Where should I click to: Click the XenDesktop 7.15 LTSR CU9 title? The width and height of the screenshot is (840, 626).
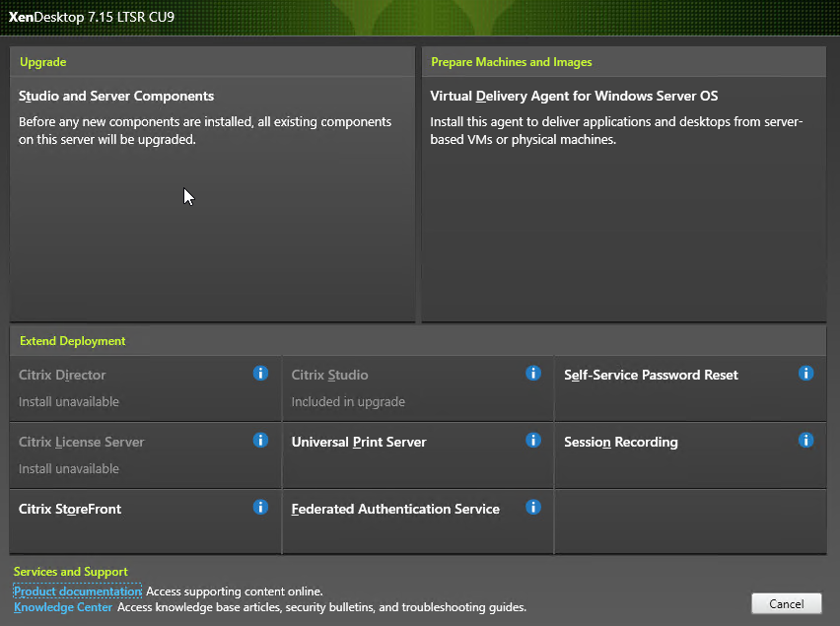coord(91,17)
